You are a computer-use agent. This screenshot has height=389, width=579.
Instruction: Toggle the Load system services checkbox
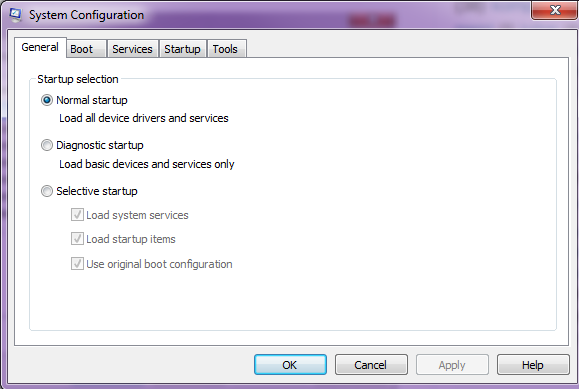tap(77, 215)
